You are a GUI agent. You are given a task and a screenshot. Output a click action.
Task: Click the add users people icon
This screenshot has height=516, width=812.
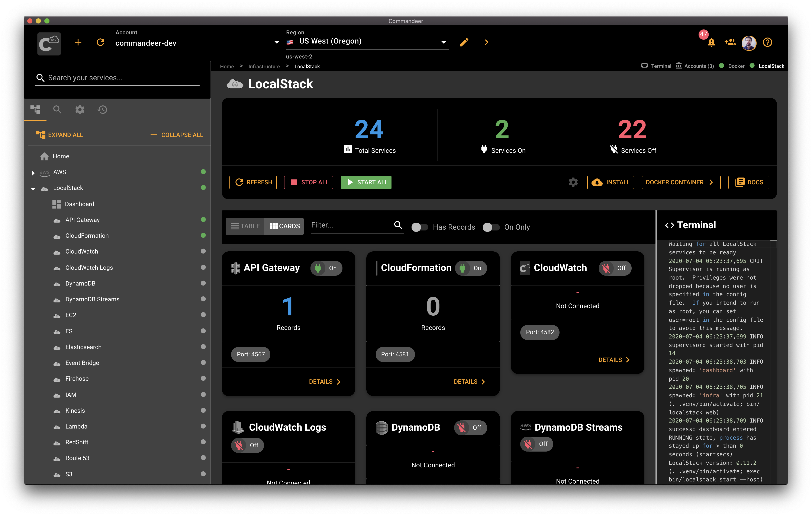[730, 42]
